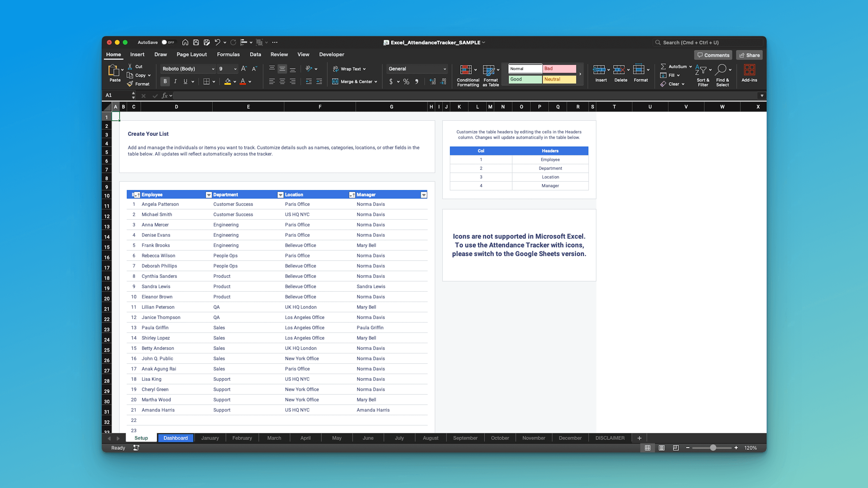The width and height of the screenshot is (868, 488).
Task: Toggle bold formatting
Action: pos(165,81)
